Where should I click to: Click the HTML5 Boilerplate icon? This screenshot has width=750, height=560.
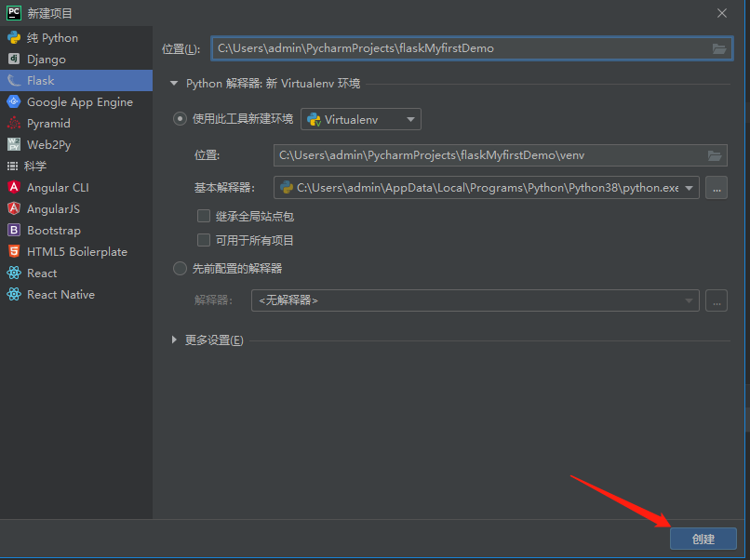[14, 251]
